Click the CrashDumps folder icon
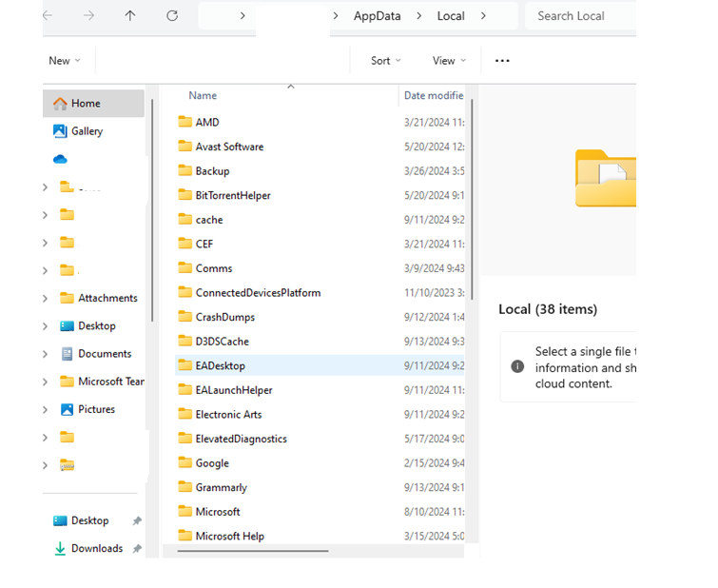Viewport: 718px width, 588px height. pyautogui.click(x=185, y=316)
